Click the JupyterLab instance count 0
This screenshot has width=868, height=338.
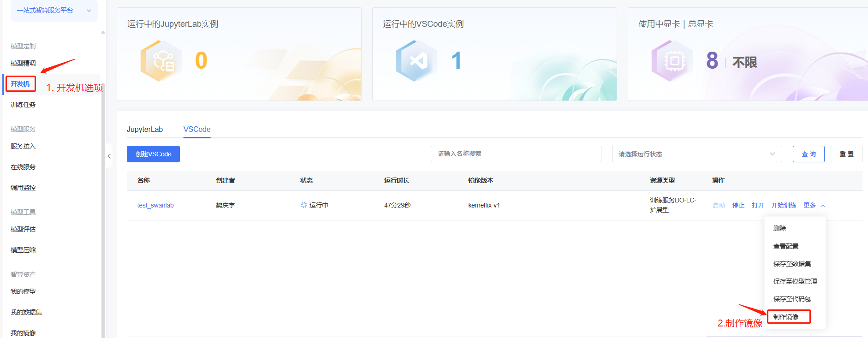pyautogui.click(x=201, y=60)
